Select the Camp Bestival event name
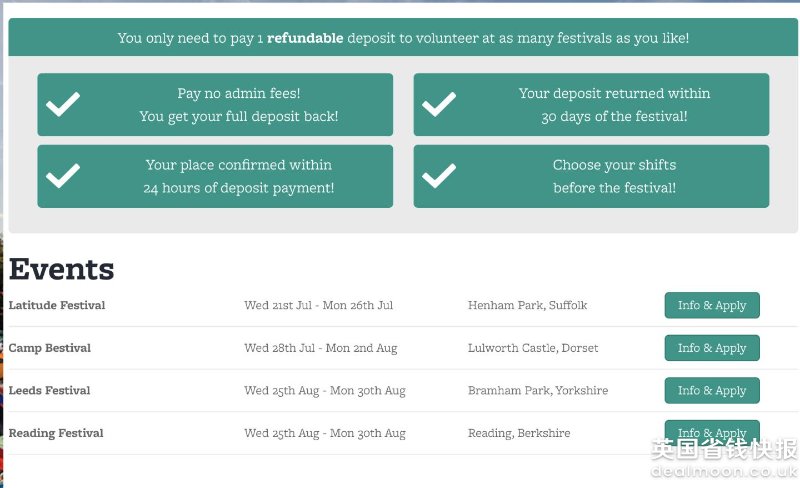 click(x=49, y=348)
